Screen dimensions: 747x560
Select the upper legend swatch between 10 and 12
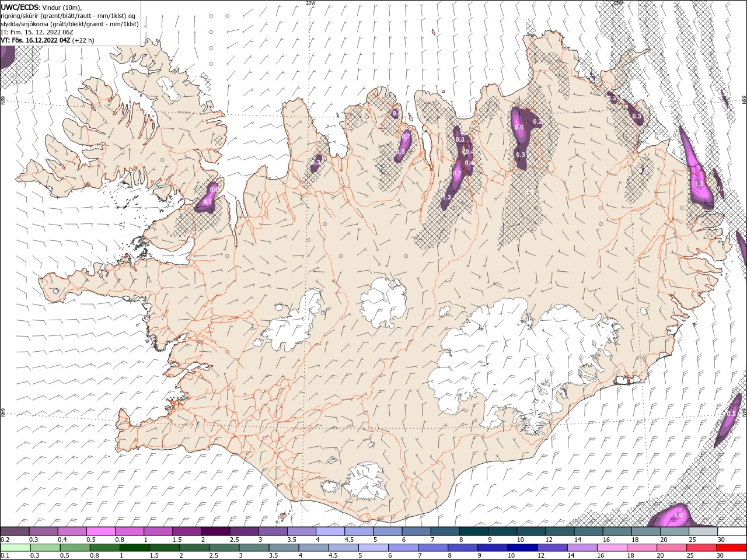tap(530, 531)
